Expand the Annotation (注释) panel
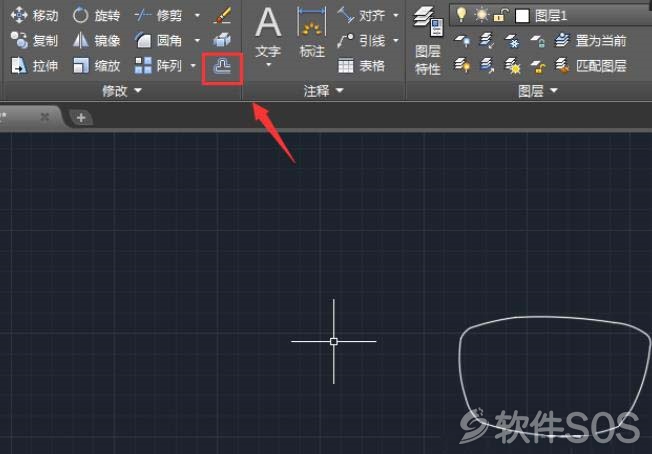652x454 pixels. [x=324, y=90]
